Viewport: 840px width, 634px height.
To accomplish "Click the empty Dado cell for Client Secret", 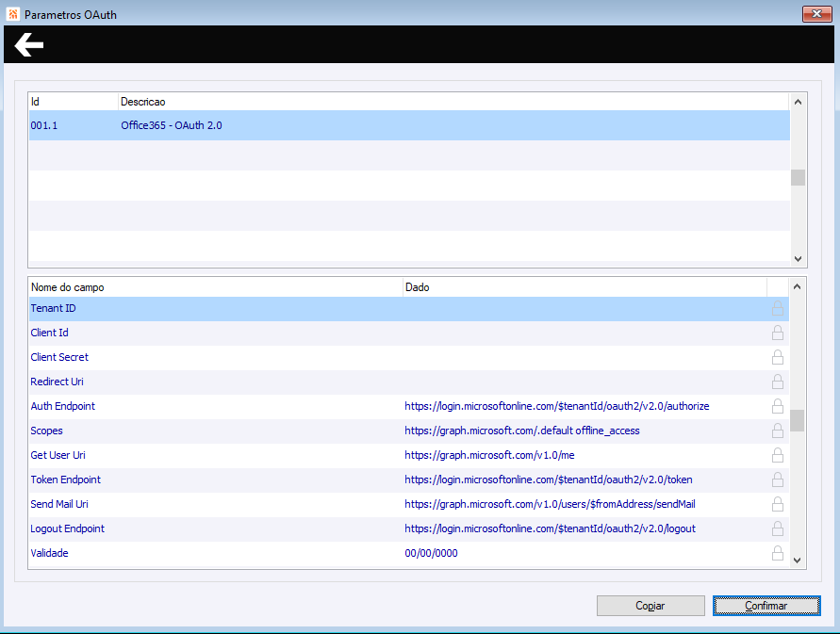I will (x=585, y=357).
